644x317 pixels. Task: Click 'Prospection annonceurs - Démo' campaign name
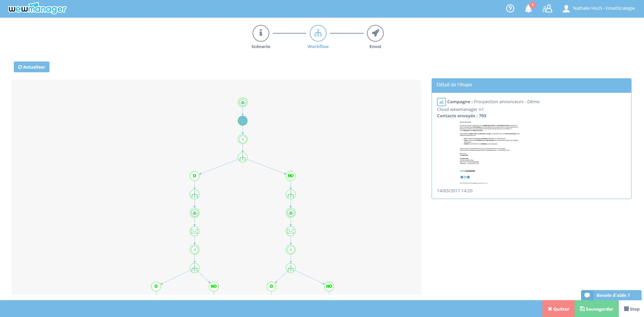pos(507,102)
